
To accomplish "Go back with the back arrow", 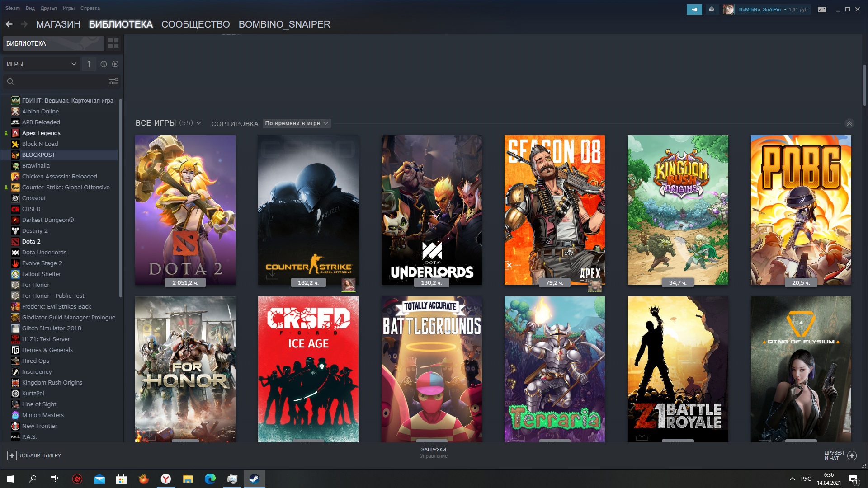I will click(9, 24).
